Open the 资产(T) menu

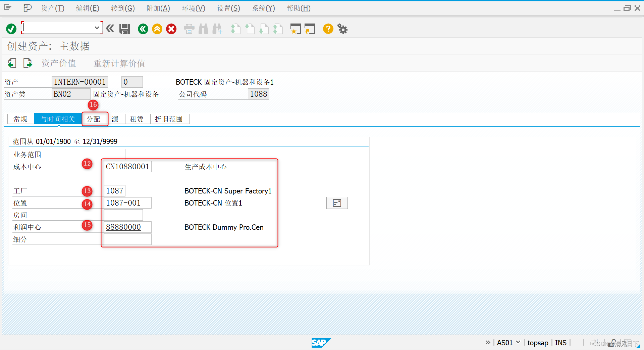[53, 8]
